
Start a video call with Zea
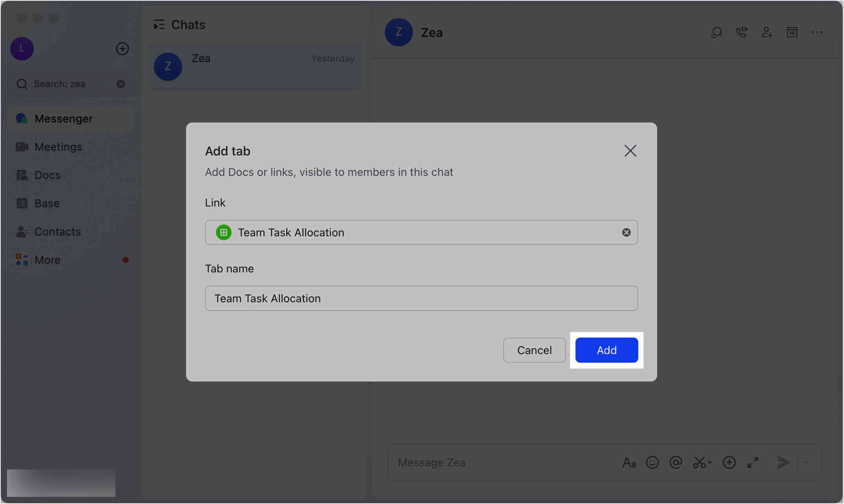[x=742, y=33]
